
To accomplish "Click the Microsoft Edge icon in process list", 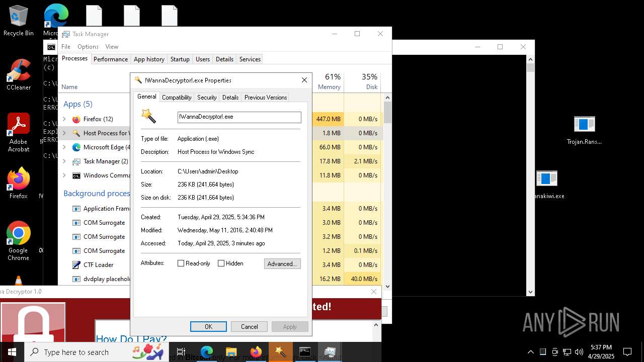I will click(x=76, y=147).
